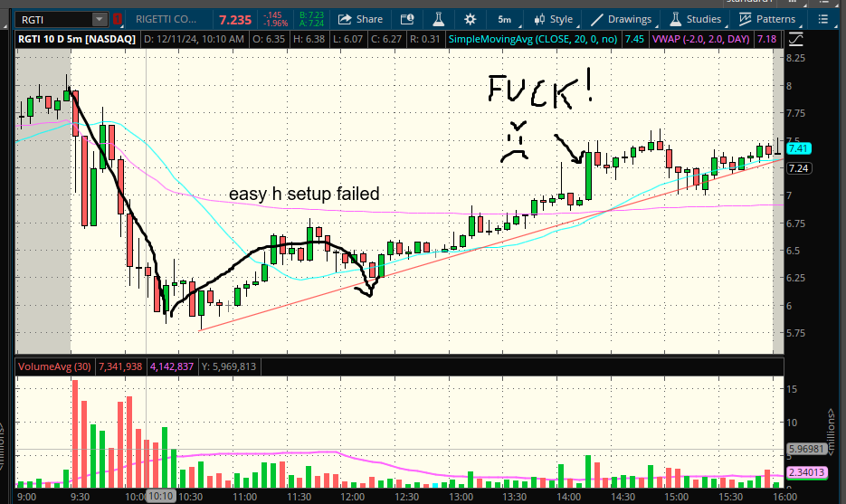Click the bid/ask B: 7.23 A: 7.24 display
Viewport: 846px width, 504px height.
pos(311,19)
